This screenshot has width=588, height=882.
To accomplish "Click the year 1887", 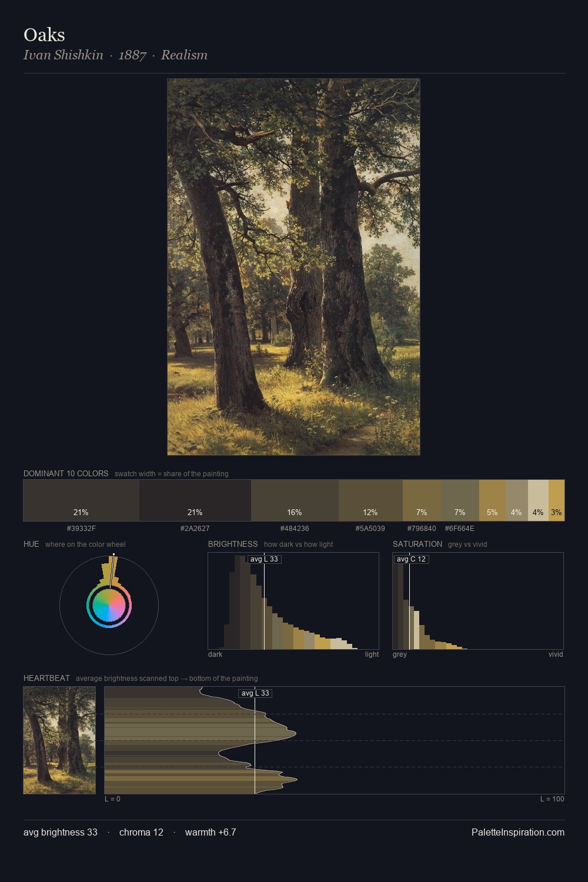I will 132,55.
